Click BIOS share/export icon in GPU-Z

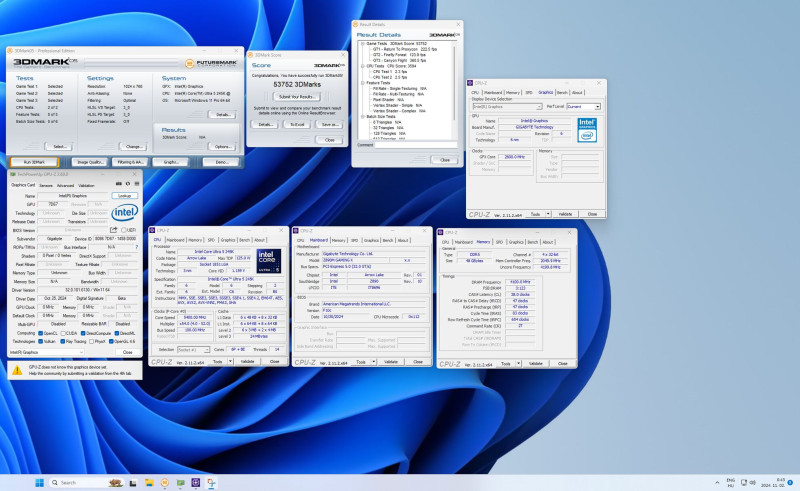[113, 230]
